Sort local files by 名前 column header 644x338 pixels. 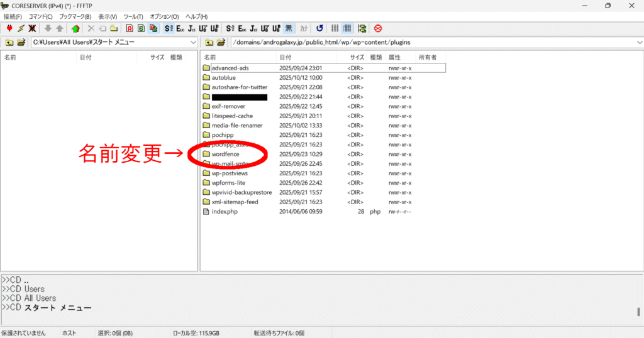point(11,57)
